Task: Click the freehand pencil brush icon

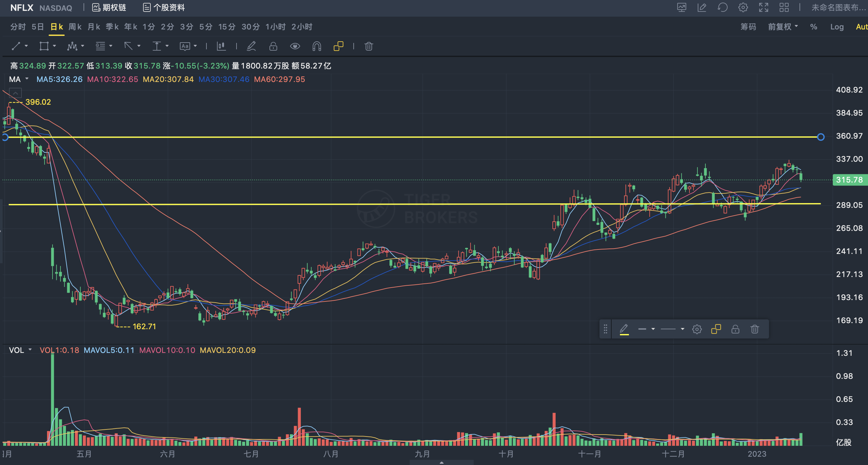Action: click(251, 46)
